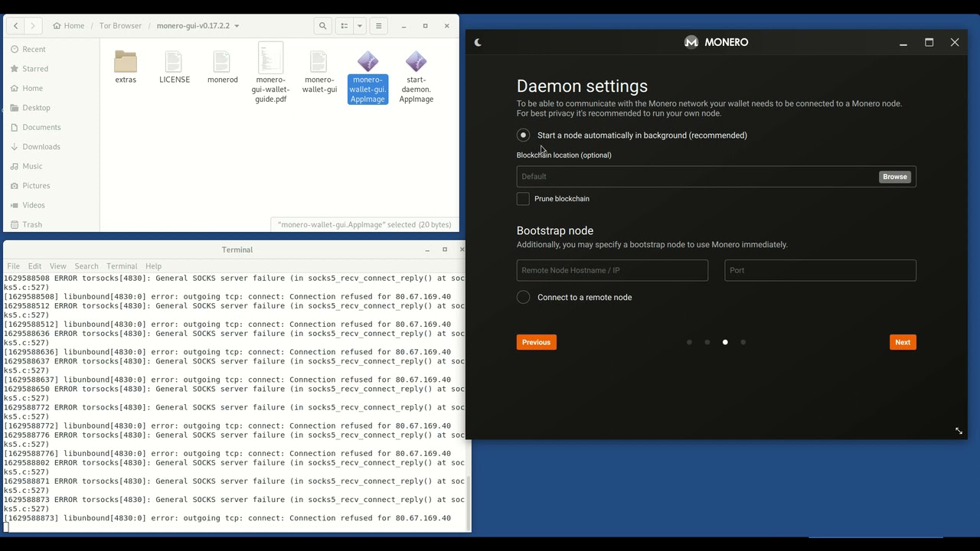Select start a node automatically option
The image size is (980, 551).
[523, 135]
